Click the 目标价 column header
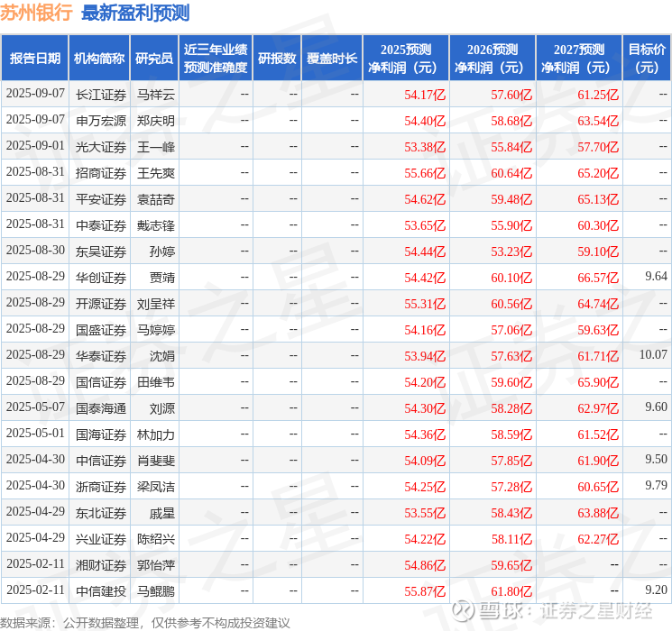The width and height of the screenshot is (672, 631). coord(646,59)
